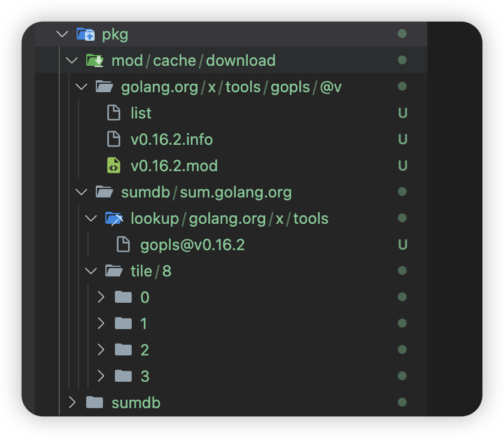This screenshot has height=438, width=504.
Task: Click the mod/cache/download folder icon
Action: coord(95,60)
